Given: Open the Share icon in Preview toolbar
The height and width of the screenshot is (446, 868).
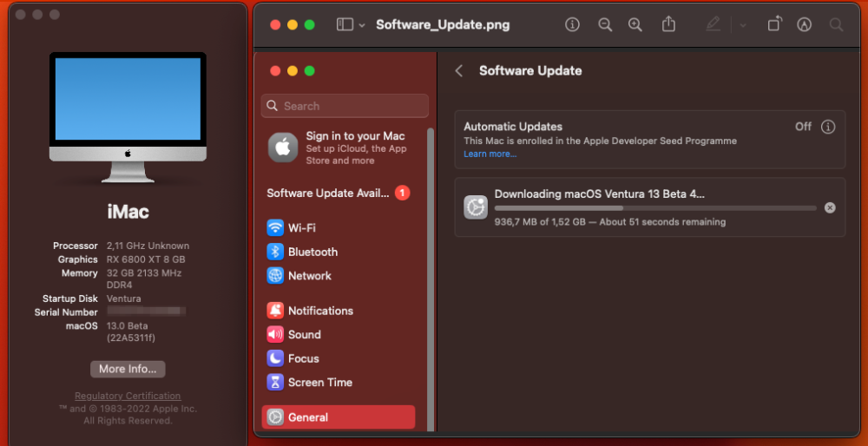Looking at the screenshot, I should click(668, 23).
